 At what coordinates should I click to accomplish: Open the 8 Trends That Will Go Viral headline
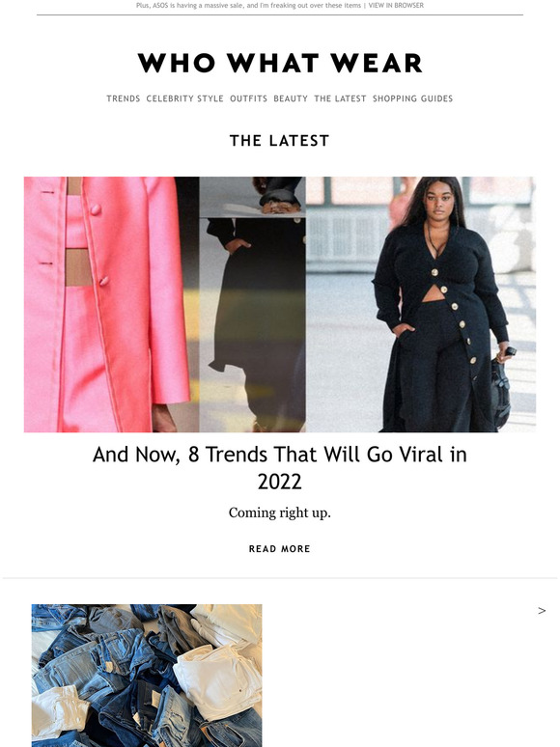point(280,468)
